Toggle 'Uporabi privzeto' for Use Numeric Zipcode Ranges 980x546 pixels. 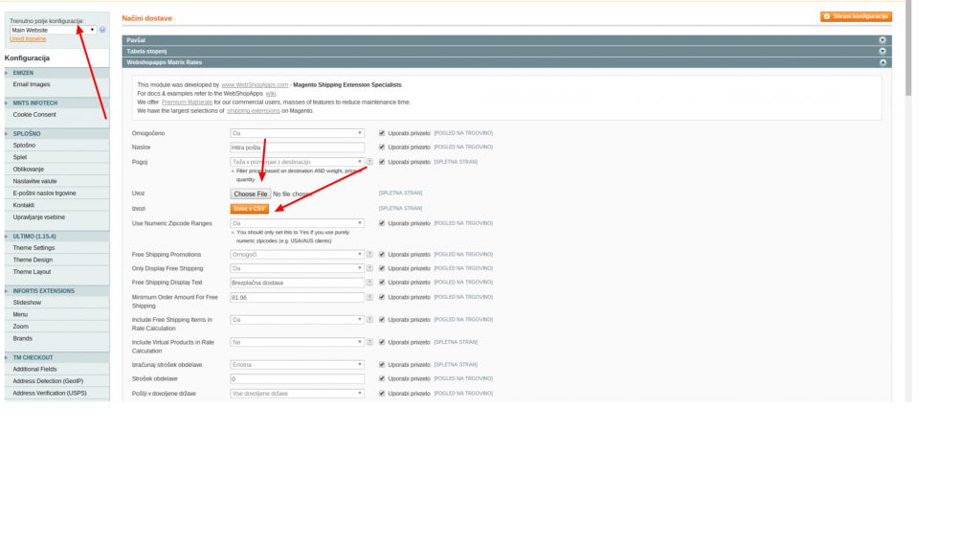pos(382,223)
